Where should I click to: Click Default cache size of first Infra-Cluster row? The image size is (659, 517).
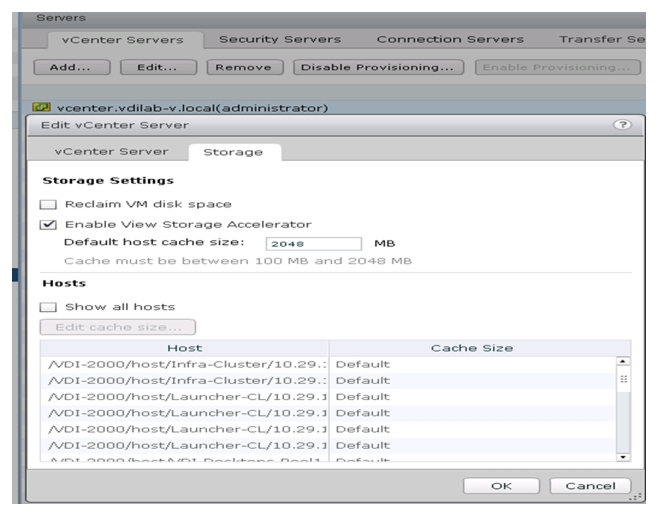363,364
